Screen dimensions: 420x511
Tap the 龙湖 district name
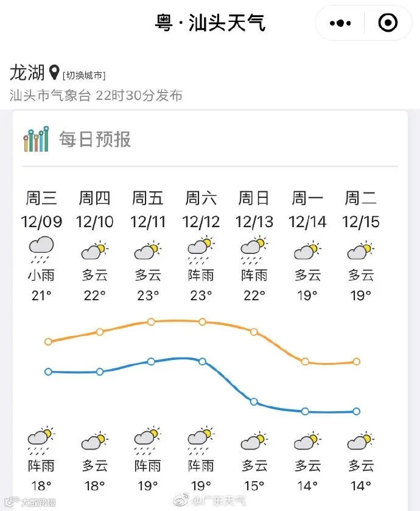tap(27, 72)
